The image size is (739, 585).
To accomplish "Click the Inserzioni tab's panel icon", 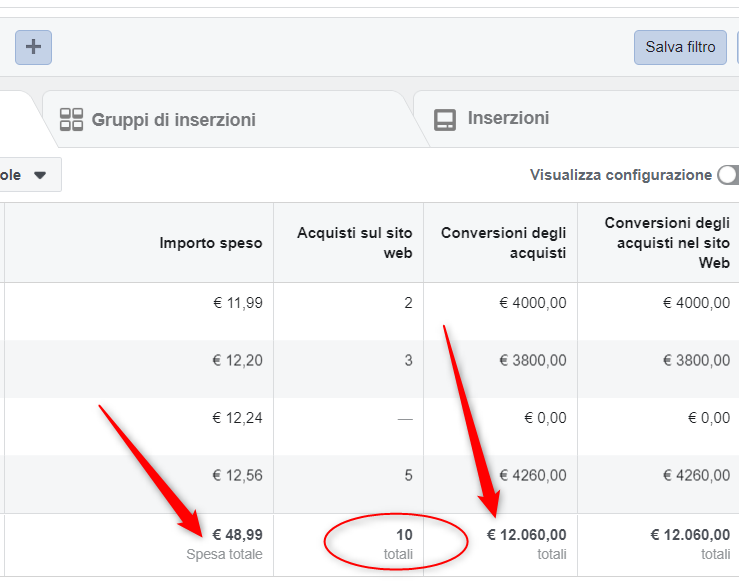I will point(444,119).
